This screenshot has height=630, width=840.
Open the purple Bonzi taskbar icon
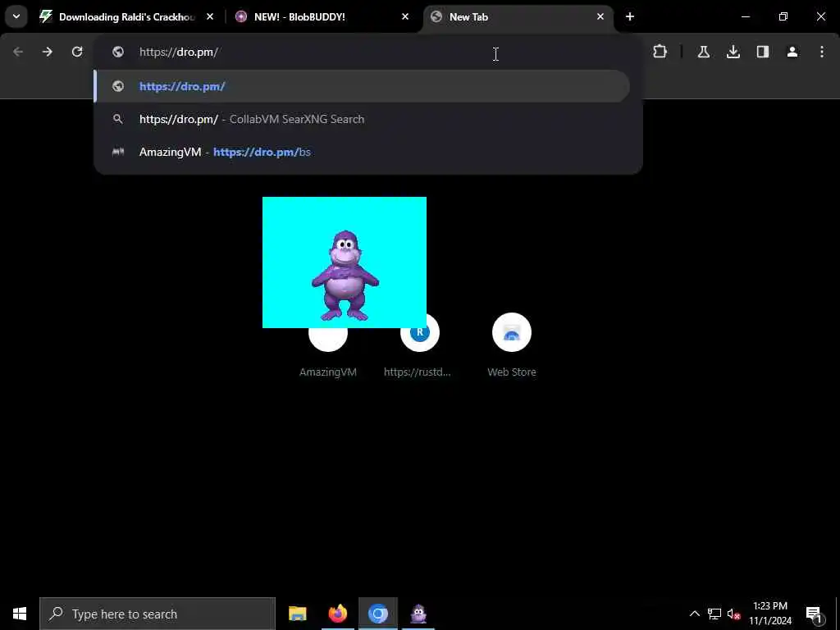[418, 614]
